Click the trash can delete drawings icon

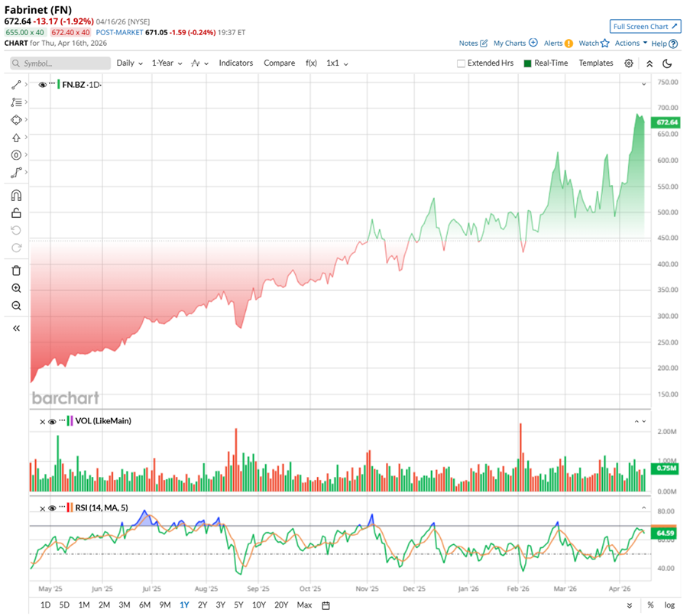(x=16, y=271)
